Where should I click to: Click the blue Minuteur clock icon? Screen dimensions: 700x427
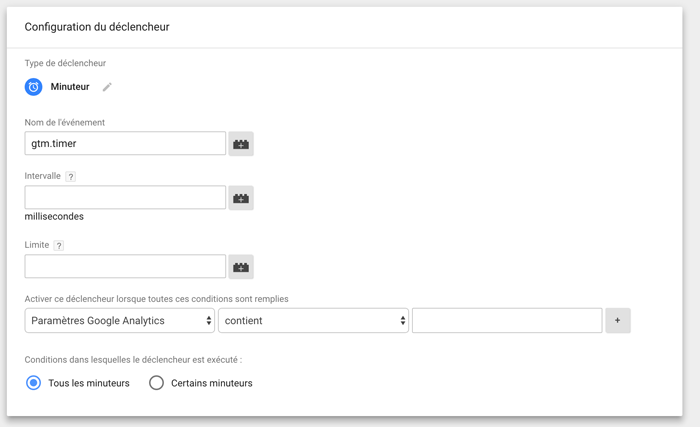click(x=33, y=87)
